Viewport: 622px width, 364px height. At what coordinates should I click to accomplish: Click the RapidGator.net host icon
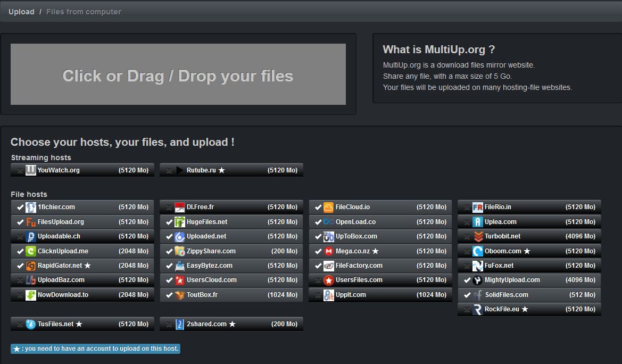(31, 266)
